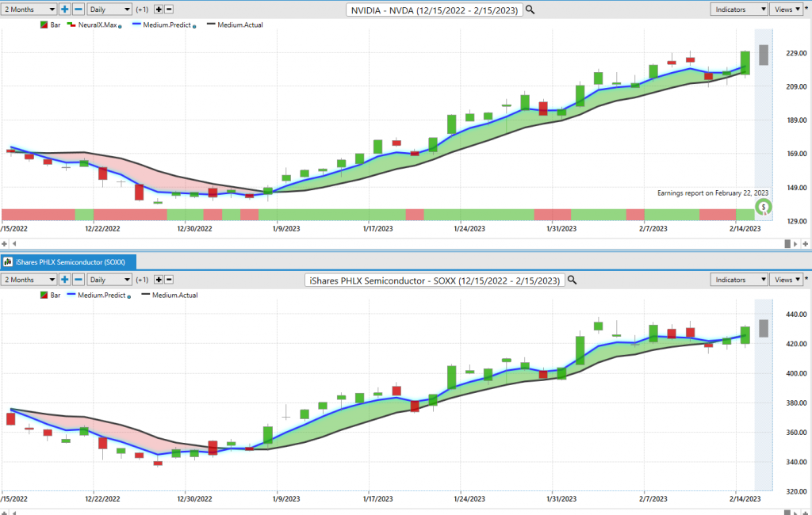Open the Daily interval dropdown in SOXX chart
The image size is (812, 515).
[109, 280]
